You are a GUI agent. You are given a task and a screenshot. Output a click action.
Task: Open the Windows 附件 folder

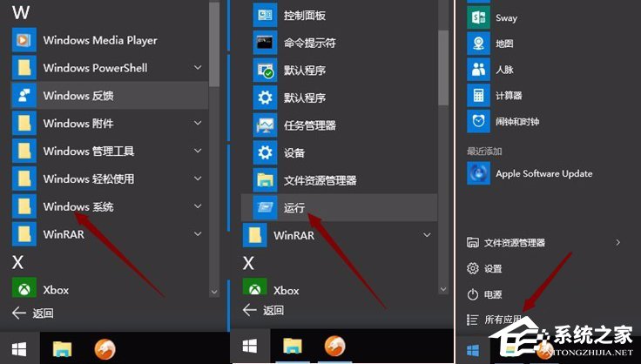pos(110,123)
